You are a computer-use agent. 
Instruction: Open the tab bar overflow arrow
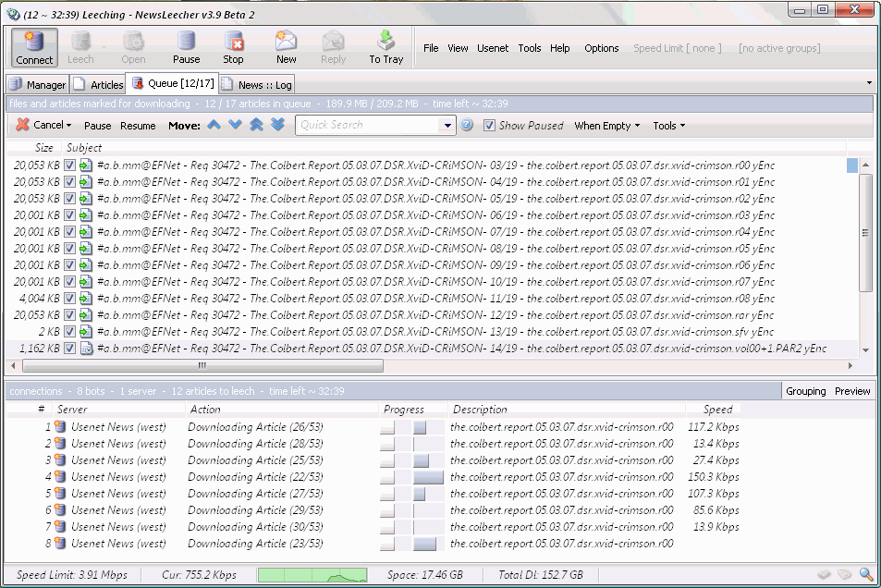[869, 83]
